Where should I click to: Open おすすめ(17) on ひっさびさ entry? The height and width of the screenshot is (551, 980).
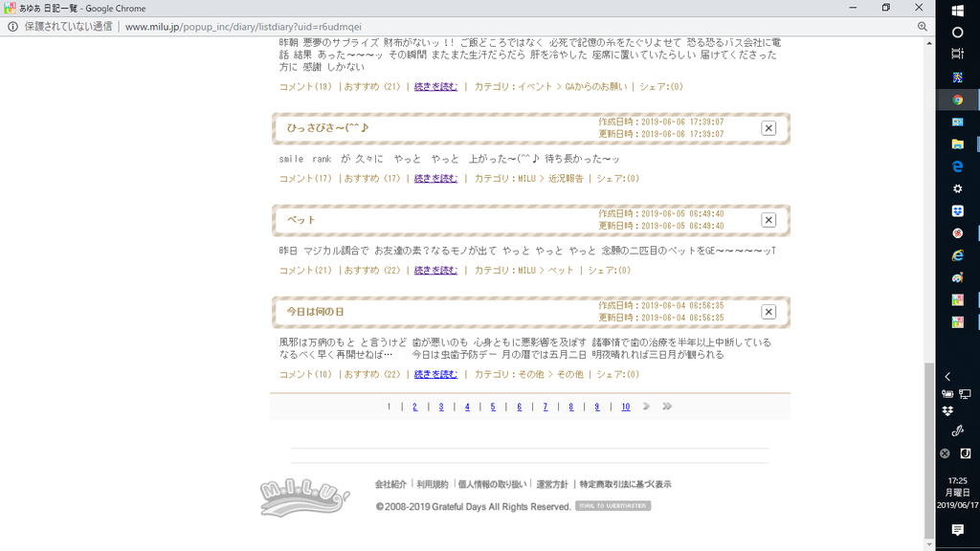coord(372,179)
